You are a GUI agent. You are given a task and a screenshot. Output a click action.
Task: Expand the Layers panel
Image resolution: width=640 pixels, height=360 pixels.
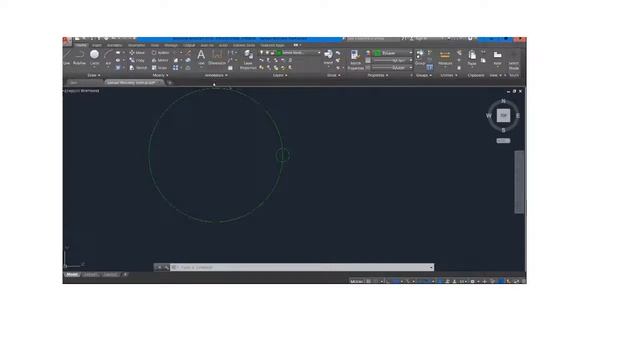click(280, 75)
